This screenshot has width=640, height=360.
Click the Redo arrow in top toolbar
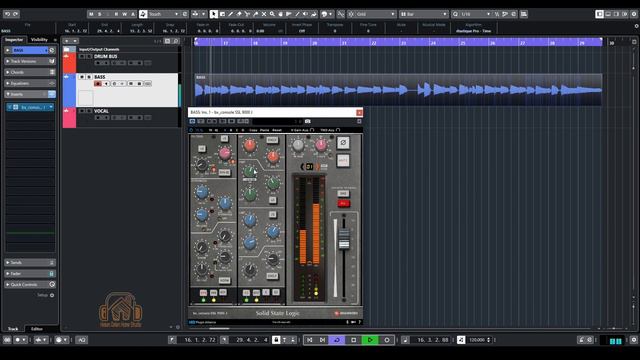pos(16,14)
